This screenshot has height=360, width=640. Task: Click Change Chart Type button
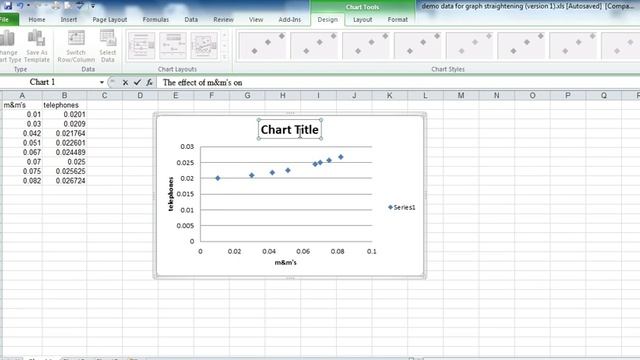point(9,46)
